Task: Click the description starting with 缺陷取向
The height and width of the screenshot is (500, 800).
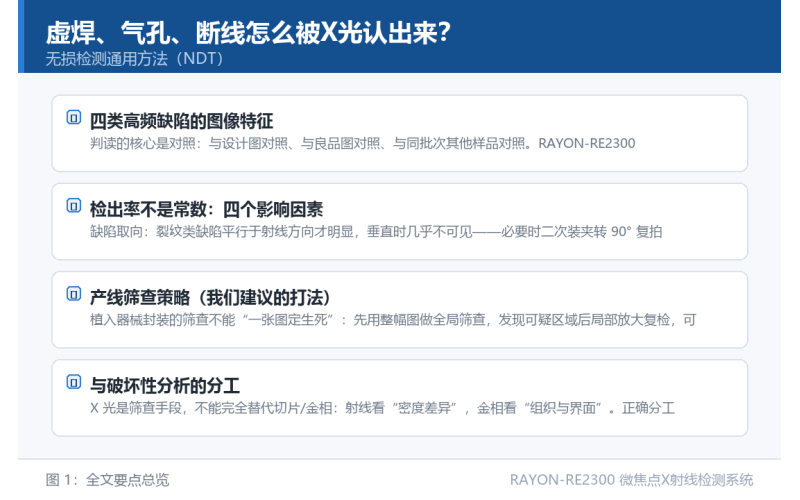Action: click(376, 232)
